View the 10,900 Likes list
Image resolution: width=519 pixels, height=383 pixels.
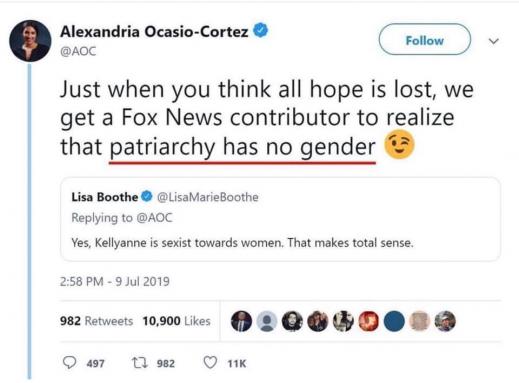176,321
